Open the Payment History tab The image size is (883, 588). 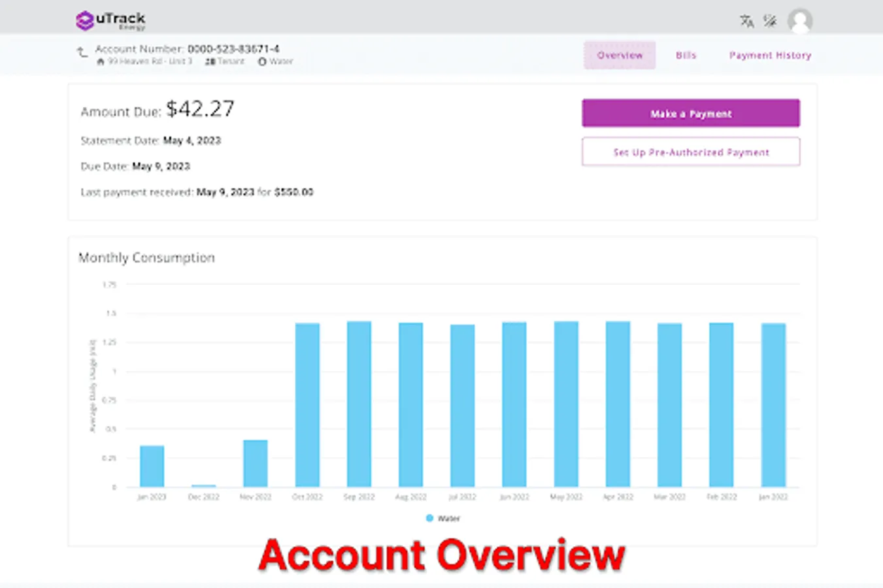(770, 56)
